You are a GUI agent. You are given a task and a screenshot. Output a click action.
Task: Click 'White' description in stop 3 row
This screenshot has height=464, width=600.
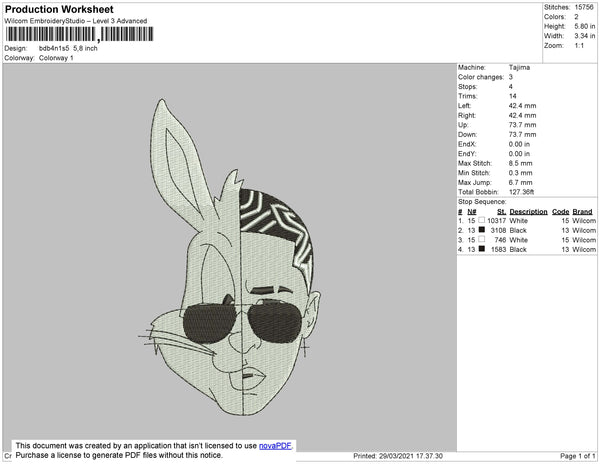[x=518, y=240]
